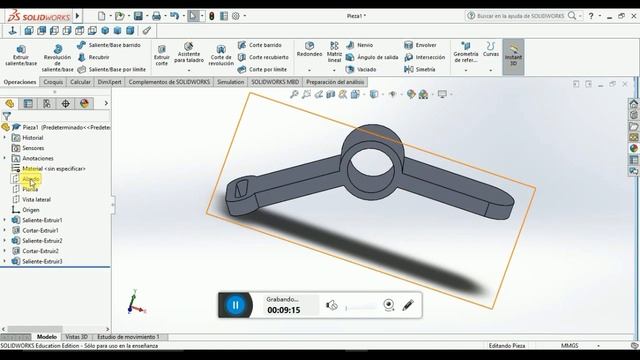
Task: Choose Saliente/Base por límite
Action: [x=111, y=69]
